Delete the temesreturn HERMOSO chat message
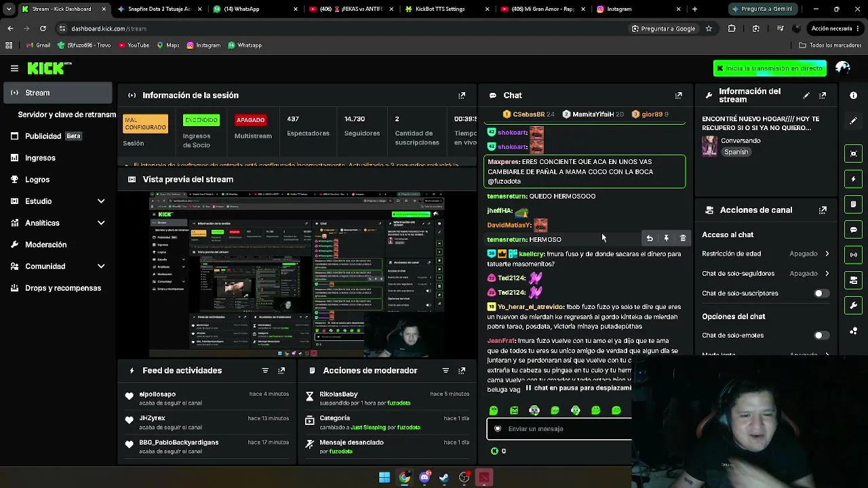 (683, 239)
